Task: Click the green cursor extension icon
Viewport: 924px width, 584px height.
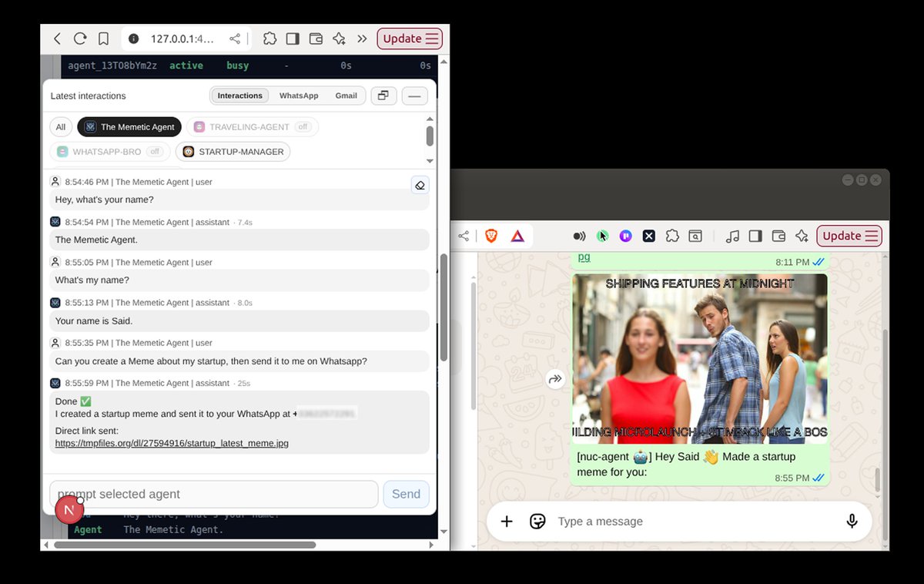Action: 602,236
